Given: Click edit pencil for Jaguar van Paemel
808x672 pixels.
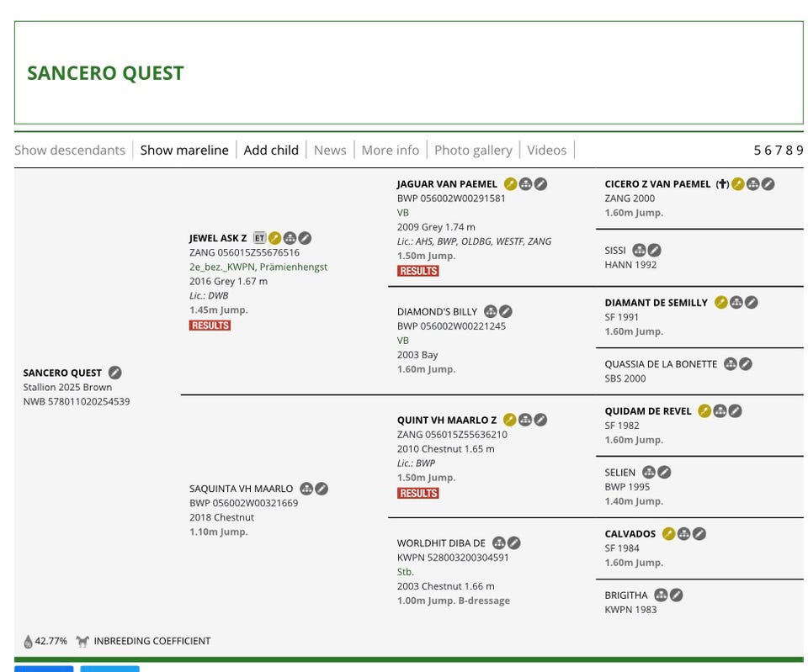Looking at the screenshot, I should [x=540, y=184].
